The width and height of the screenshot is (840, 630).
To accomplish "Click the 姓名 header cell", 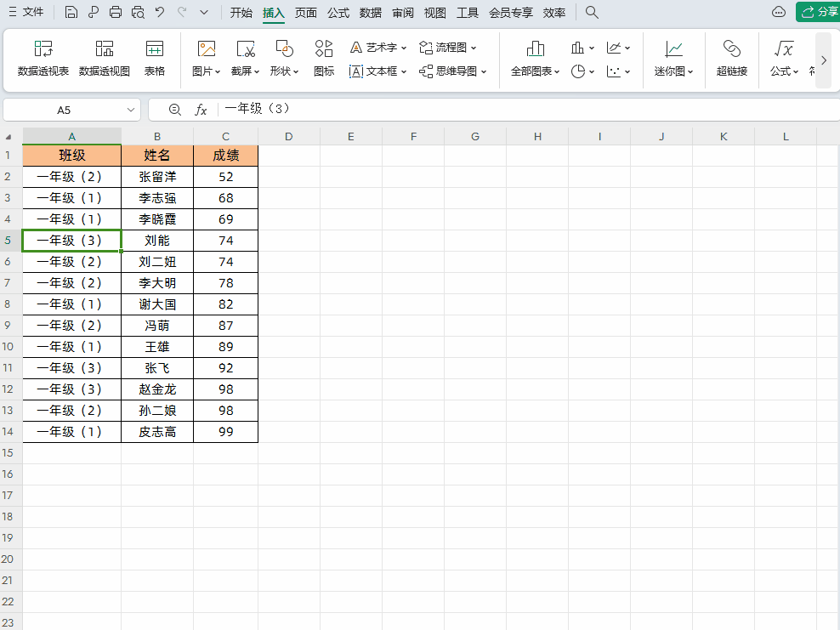I will pos(157,156).
